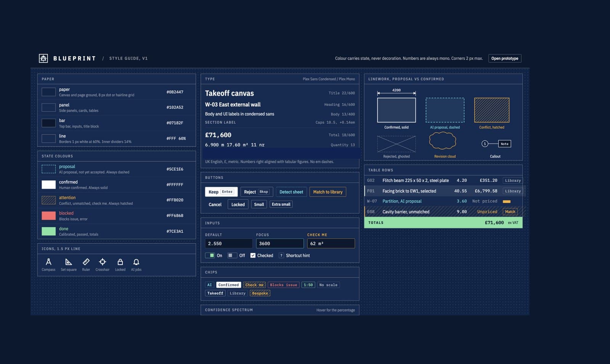The image size is (610, 364).
Task: Open the AI jobs bell icon
Action: 136,262
